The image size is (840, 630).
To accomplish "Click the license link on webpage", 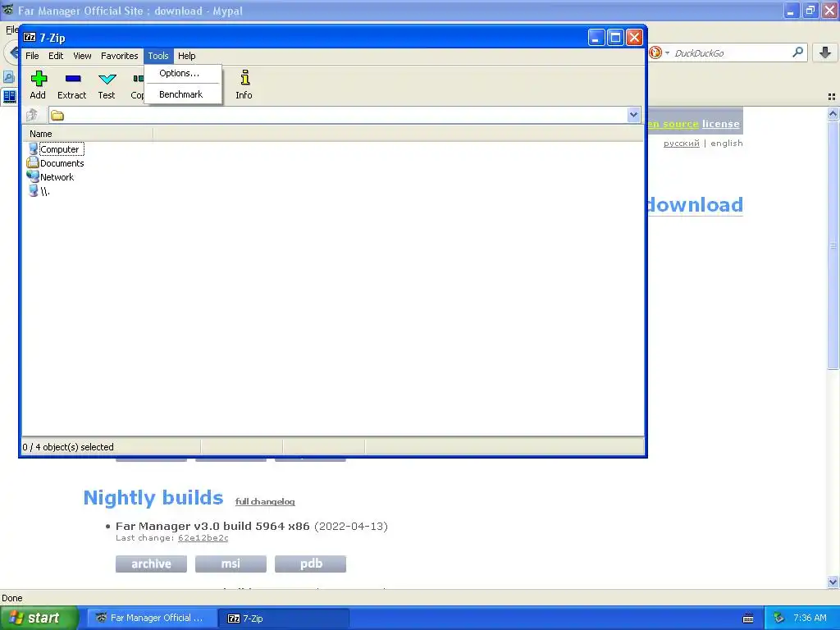I will [x=720, y=124].
